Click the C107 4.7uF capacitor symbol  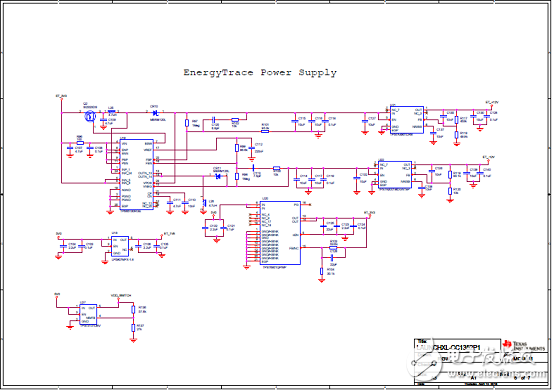pos(70,148)
